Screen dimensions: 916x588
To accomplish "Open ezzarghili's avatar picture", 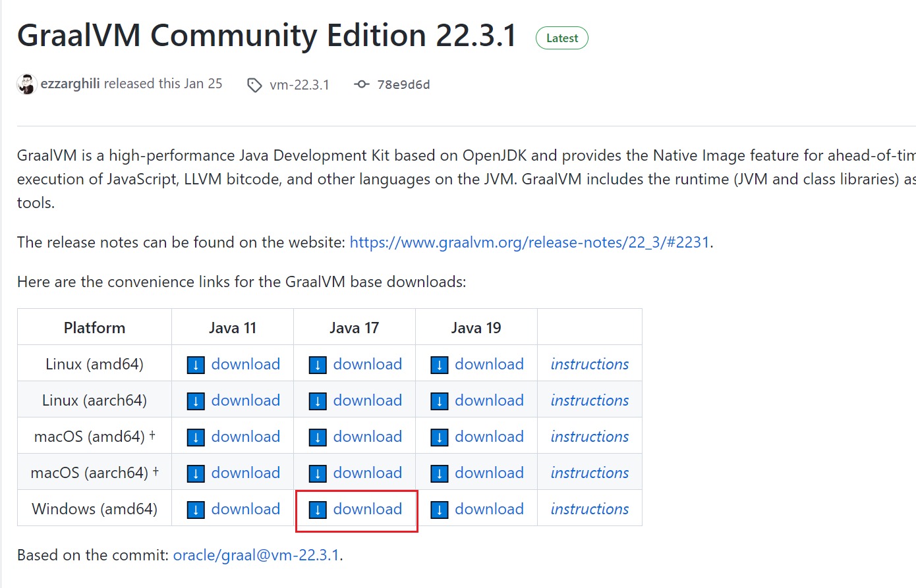I will tap(26, 84).
